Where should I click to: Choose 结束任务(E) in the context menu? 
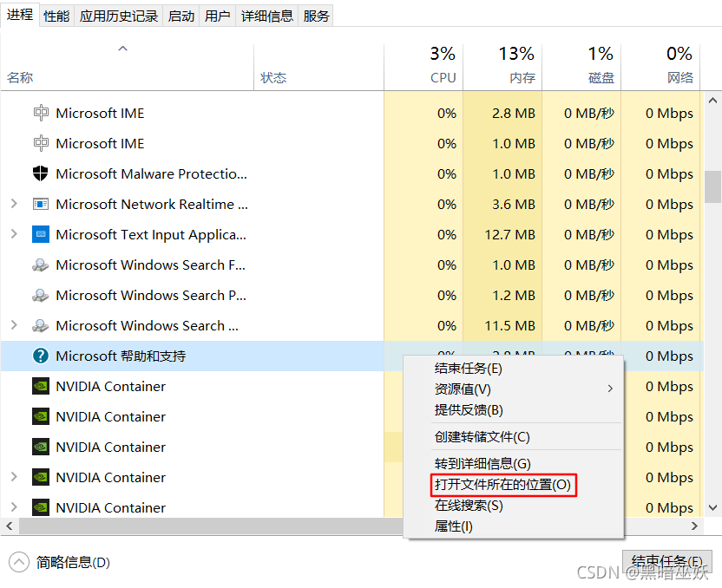pyautogui.click(x=514, y=369)
